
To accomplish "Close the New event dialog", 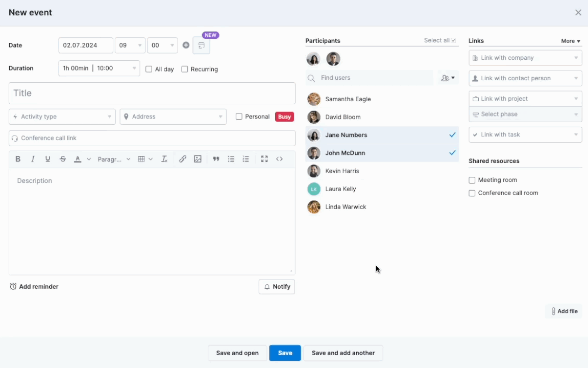I will (578, 12).
